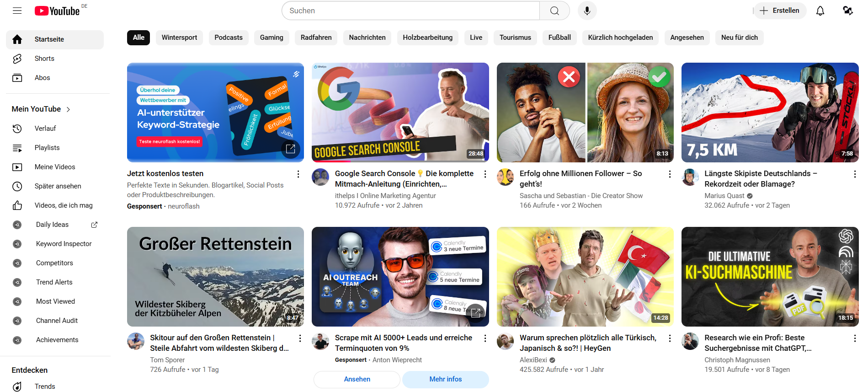Viewport: 868px width, 392px height.
Task: Open Achievements tool
Action: tap(55, 340)
